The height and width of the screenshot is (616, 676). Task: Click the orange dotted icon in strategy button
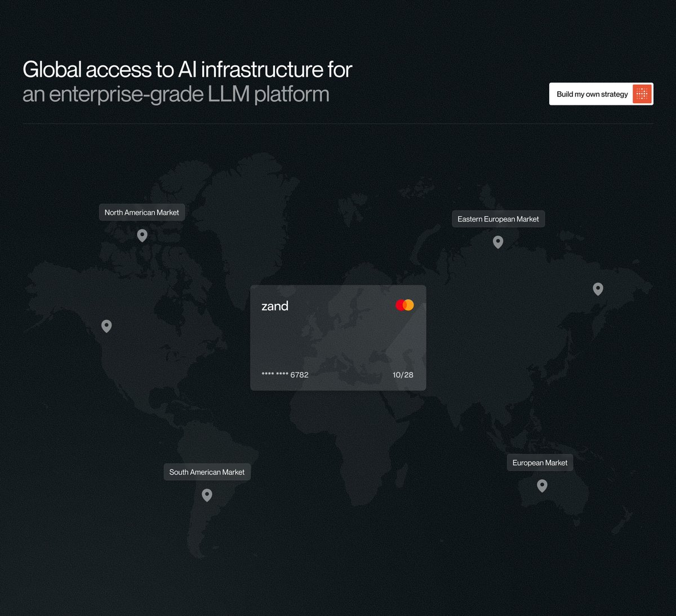pos(642,94)
